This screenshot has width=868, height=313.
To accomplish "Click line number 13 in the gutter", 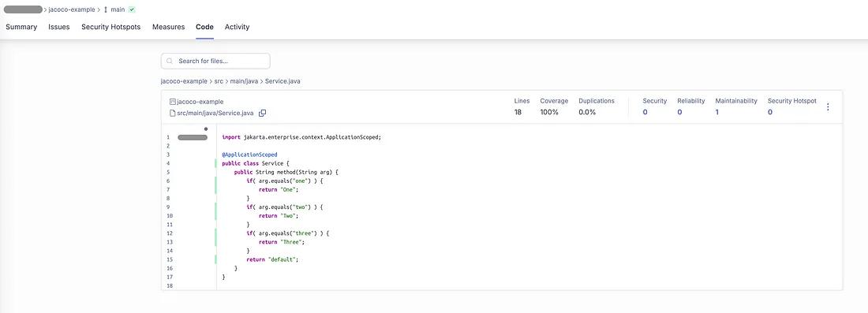I will pyautogui.click(x=169, y=242).
